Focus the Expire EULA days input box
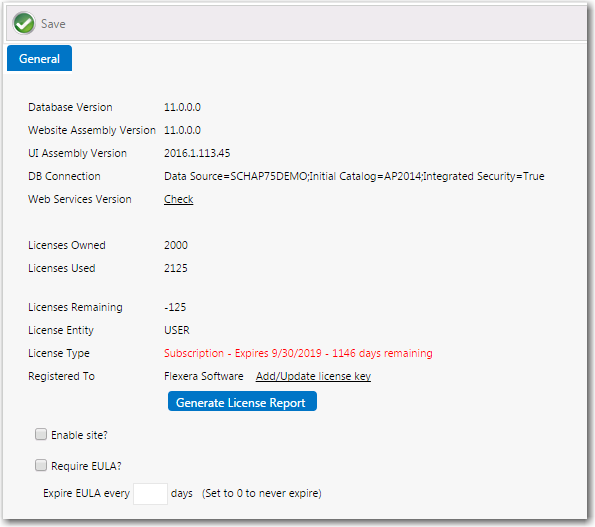 (150, 494)
